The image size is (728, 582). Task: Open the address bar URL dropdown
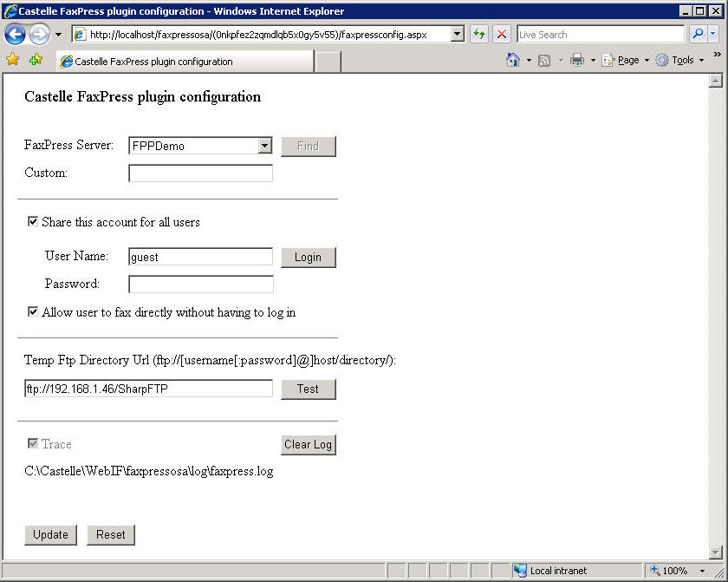(458, 34)
